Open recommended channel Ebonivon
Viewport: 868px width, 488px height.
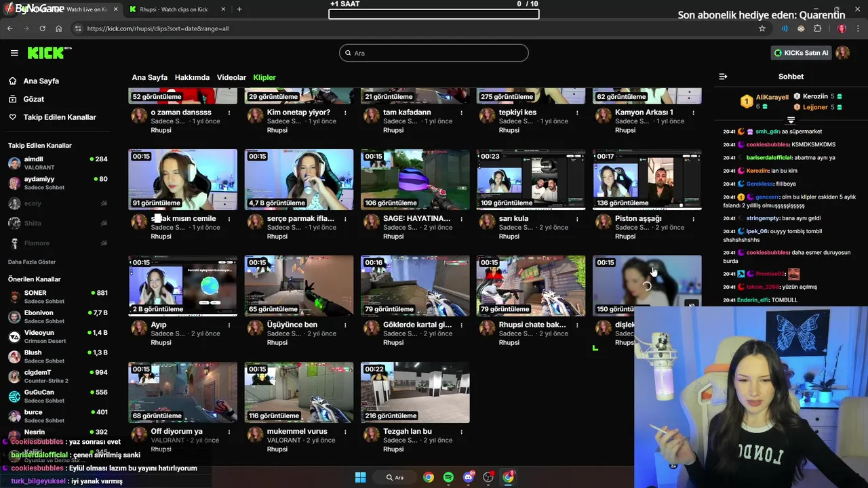[x=58, y=317]
